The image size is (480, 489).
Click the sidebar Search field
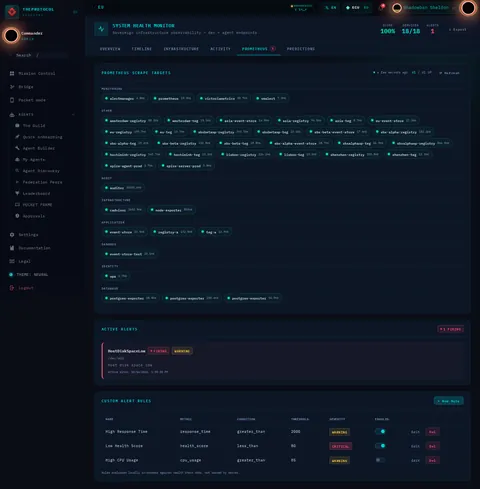38,55
